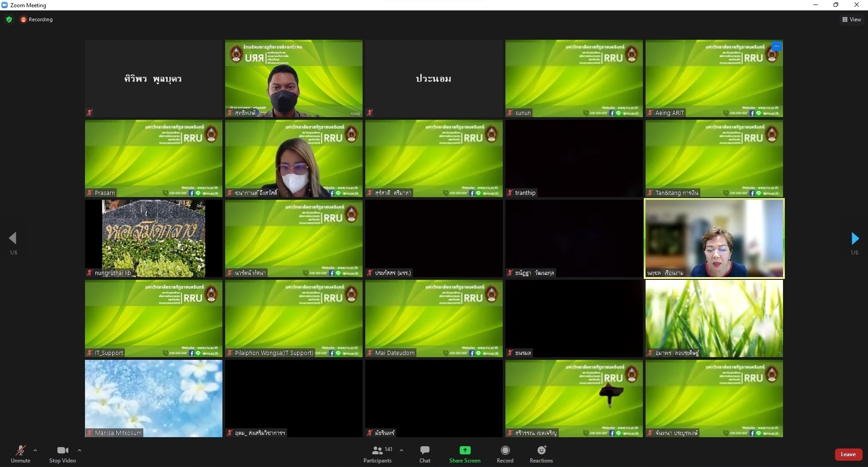Go to next gallery page arrow
Screen dimensions: 868x467
[x=854, y=238]
